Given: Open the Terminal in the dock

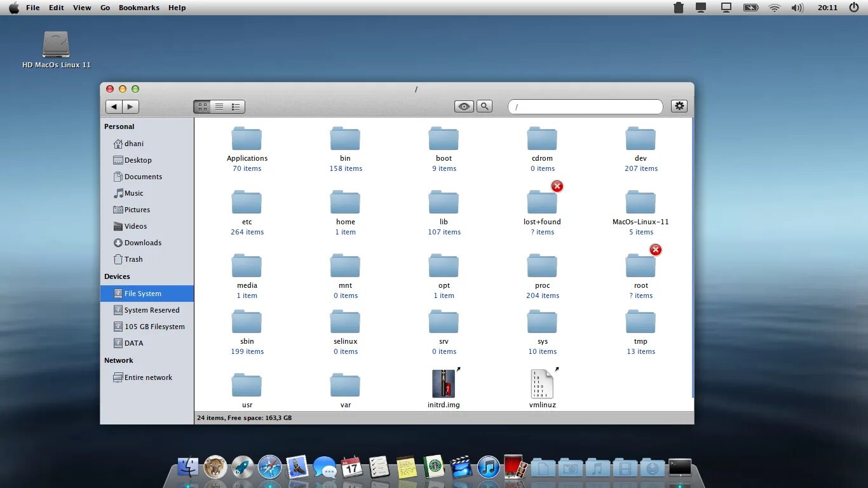Looking at the screenshot, I should [679, 468].
